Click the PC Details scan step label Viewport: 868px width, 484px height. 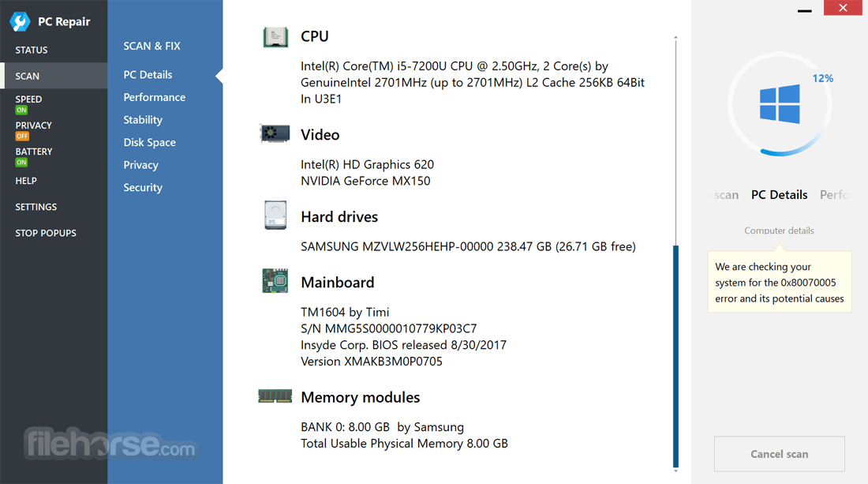tap(779, 195)
